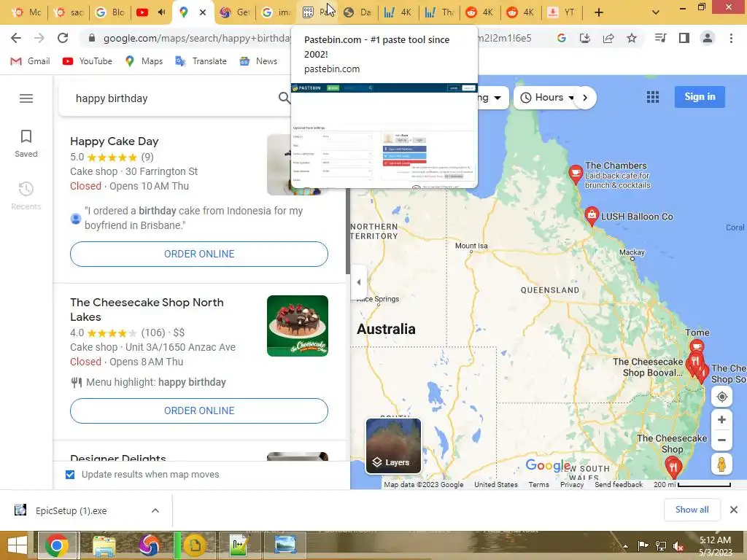Click the browser forward arrow

click(39, 38)
